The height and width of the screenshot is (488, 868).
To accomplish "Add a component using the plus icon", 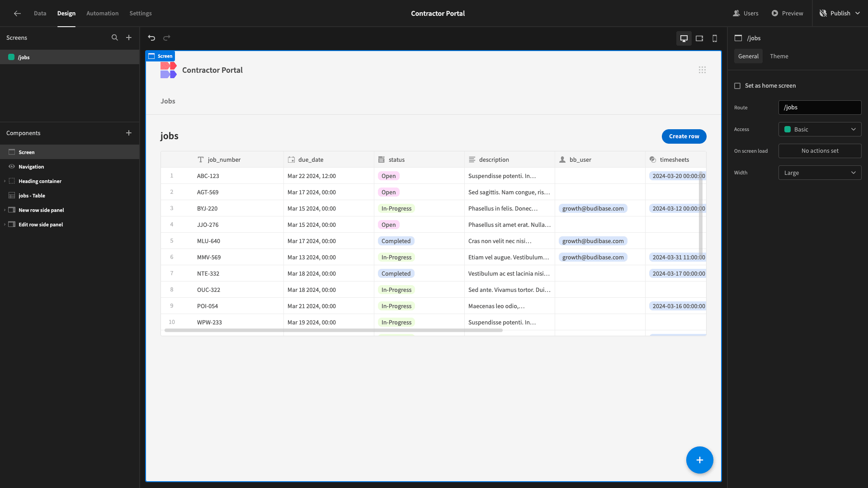I will (129, 133).
